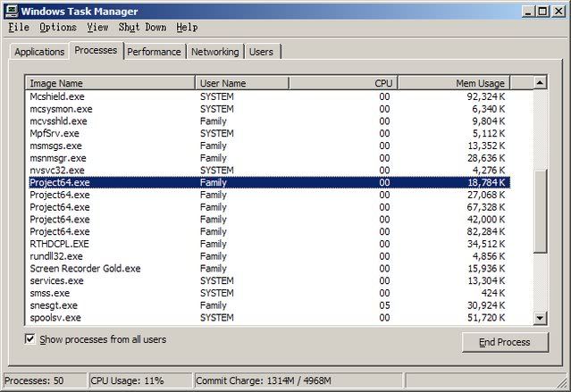Select the msnmsgr.exe process

pyautogui.click(x=270, y=158)
